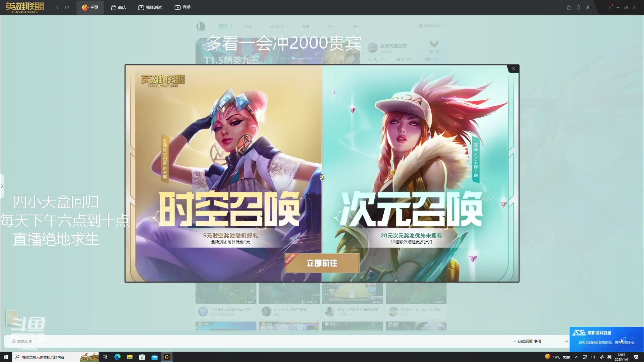Expand the server list chevron

(567, 341)
